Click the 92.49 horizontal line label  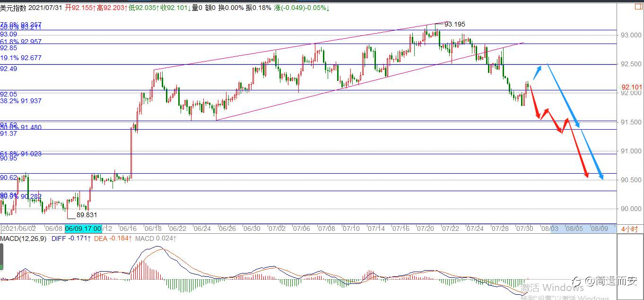[9, 69]
